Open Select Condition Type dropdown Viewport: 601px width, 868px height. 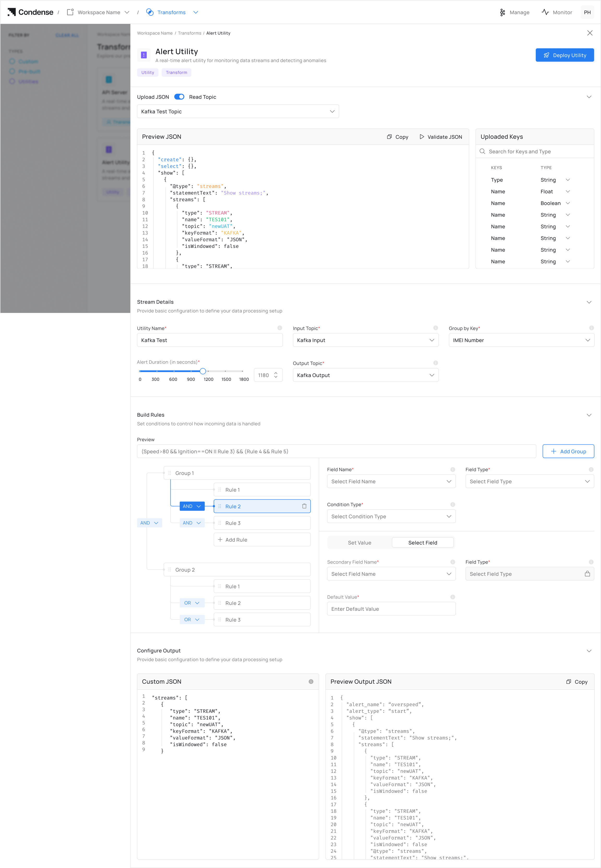coord(391,517)
